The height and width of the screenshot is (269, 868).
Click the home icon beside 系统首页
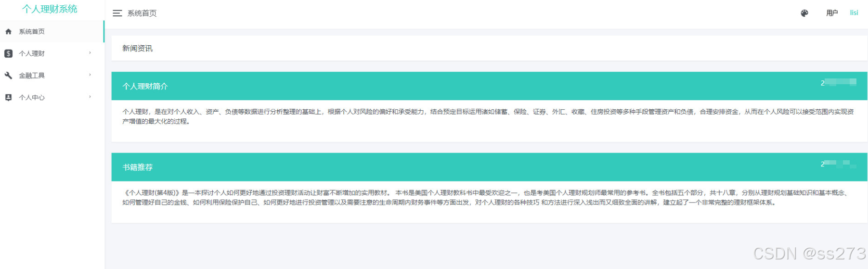click(x=8, y=32)
